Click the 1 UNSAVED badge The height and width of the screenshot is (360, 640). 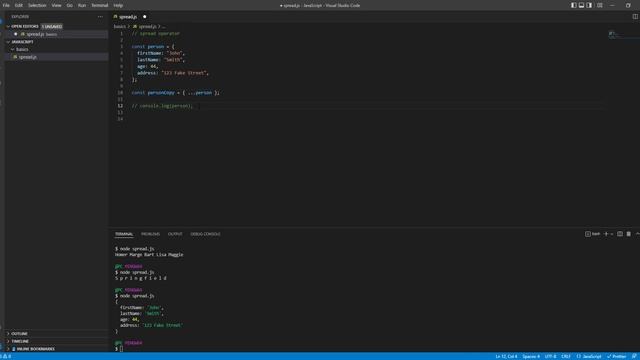(x=52, y=26)
